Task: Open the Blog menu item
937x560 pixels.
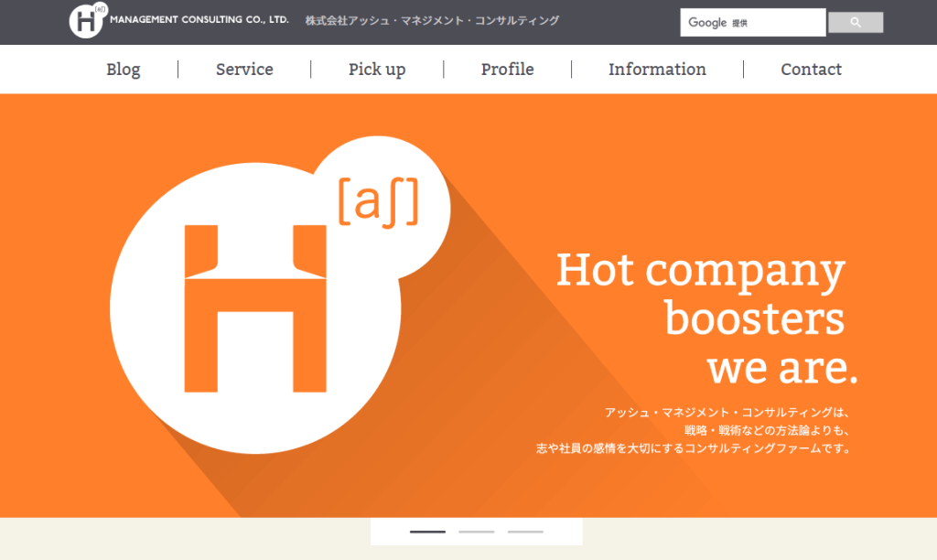Action: pyautogui.click(x=124, y=70)
